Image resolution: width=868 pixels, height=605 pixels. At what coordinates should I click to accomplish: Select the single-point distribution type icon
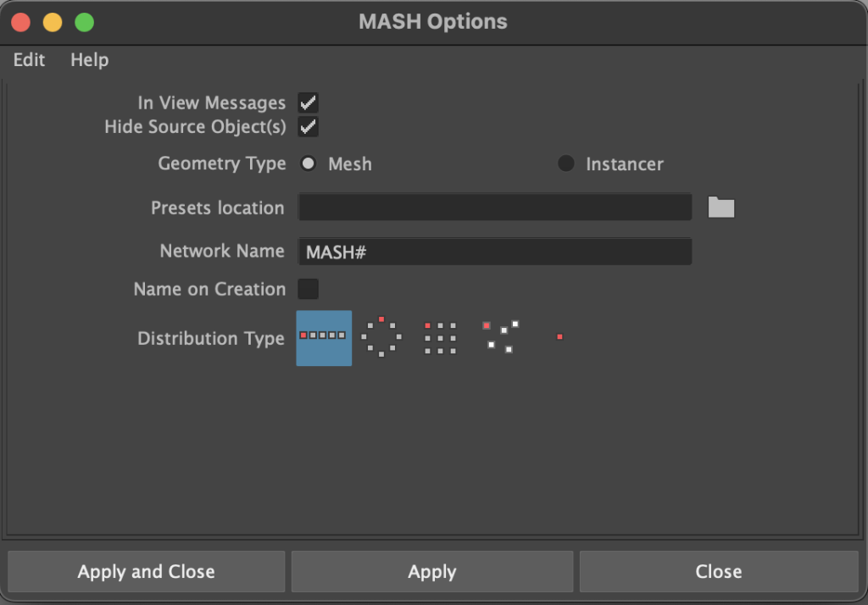(559, 336)
